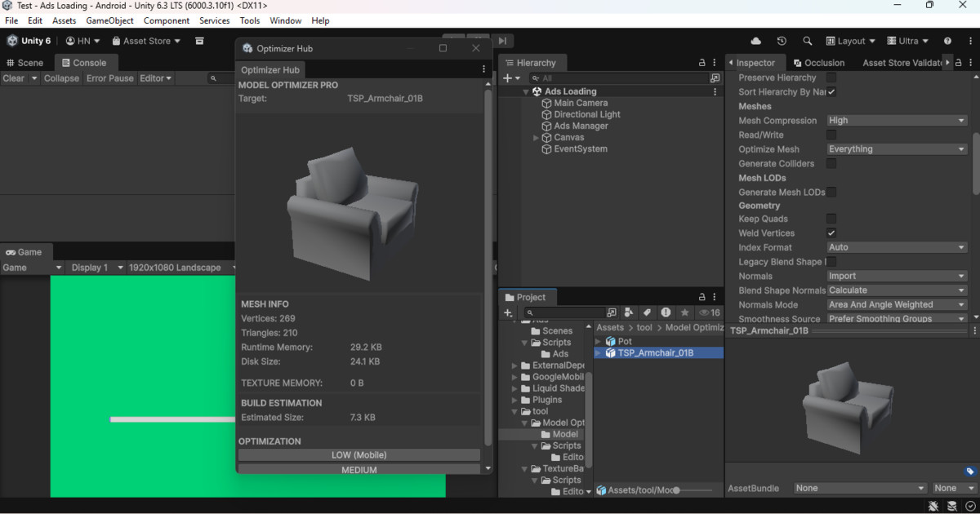Click Search by Label tag icon in Project panel
This screenshot has width=980, height=514.
647,312
